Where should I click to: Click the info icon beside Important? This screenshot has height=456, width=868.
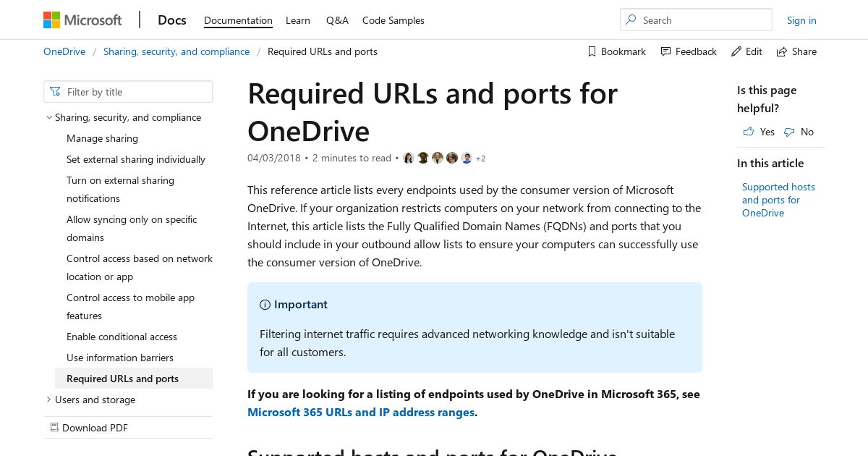(265, 305)
